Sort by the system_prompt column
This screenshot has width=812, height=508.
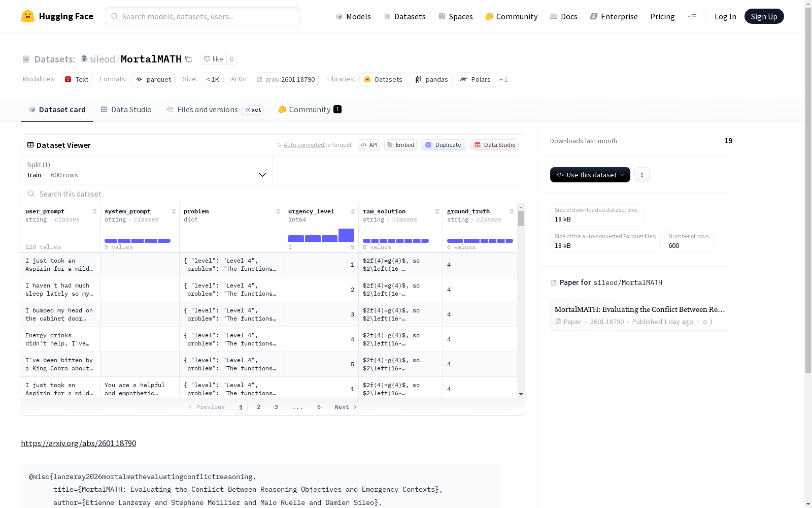click(x=174, y=211)
